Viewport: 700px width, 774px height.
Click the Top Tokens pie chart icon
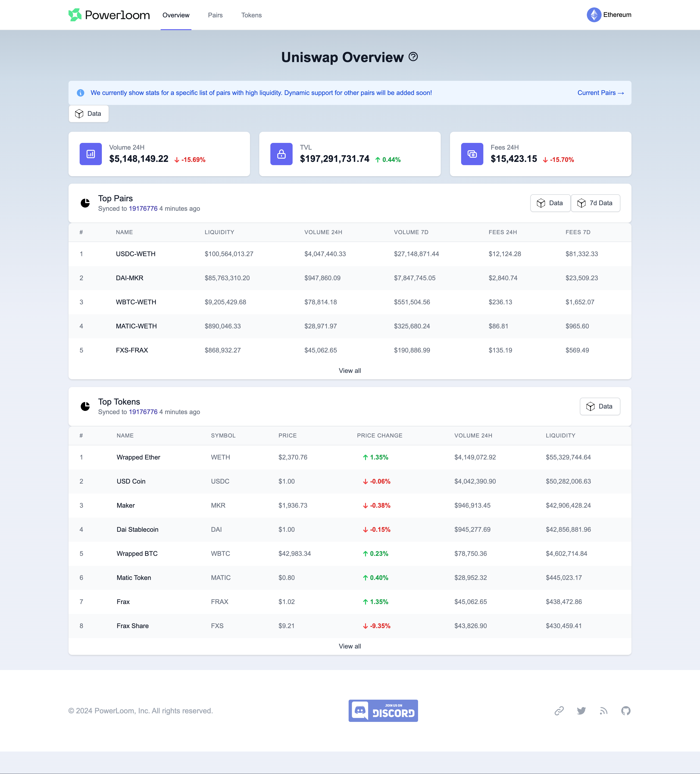point(85,406)
